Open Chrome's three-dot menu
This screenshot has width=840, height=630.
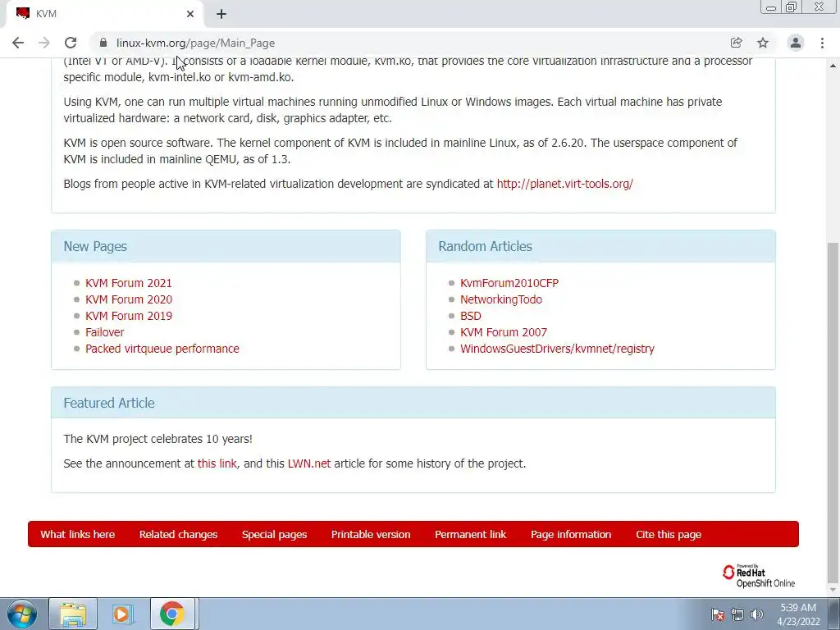click(822, 43)
